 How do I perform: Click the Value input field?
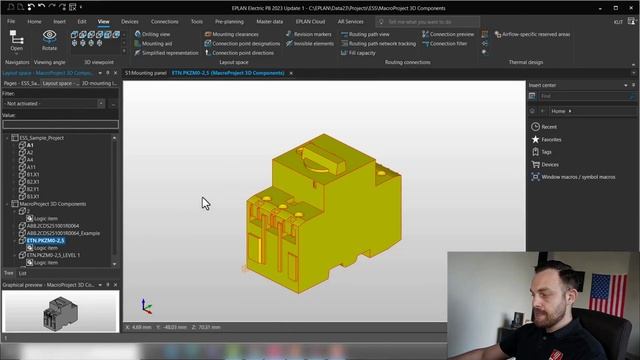(x=60, y=124)
